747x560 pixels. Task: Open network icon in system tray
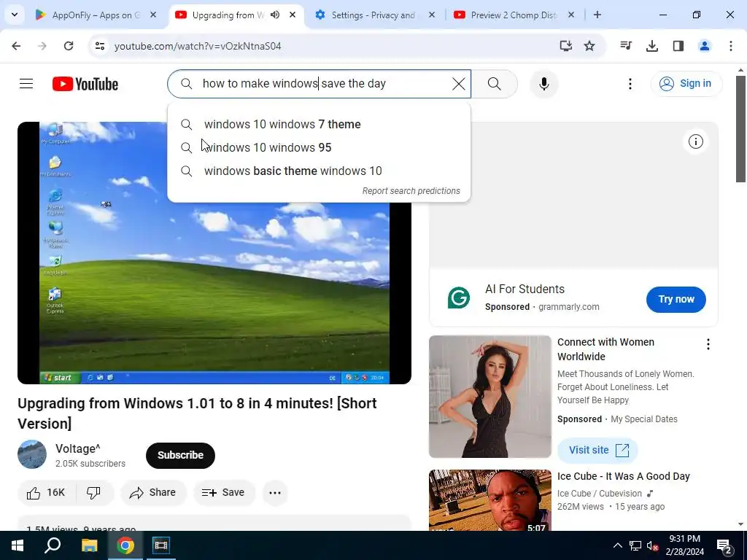pyautogui.click(x=635, y=545)
